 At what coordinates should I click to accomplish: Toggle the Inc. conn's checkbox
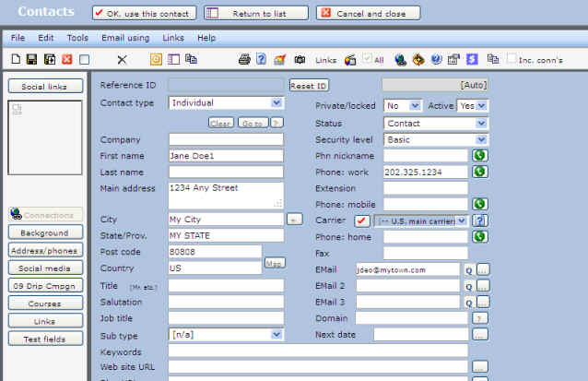point(512,58)
